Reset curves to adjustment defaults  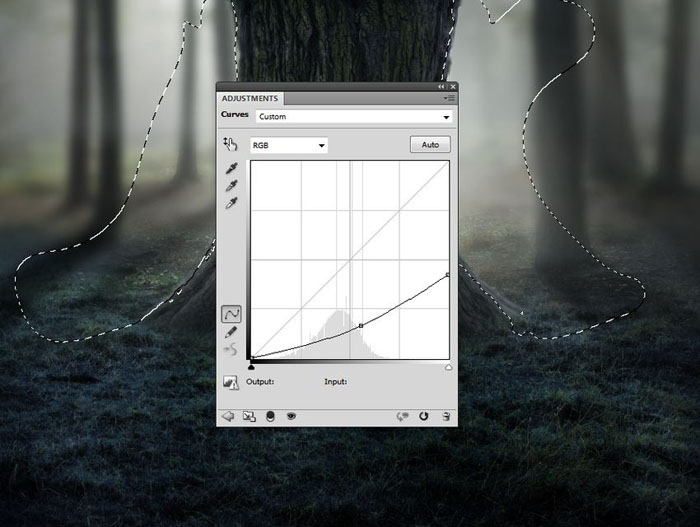423,416
